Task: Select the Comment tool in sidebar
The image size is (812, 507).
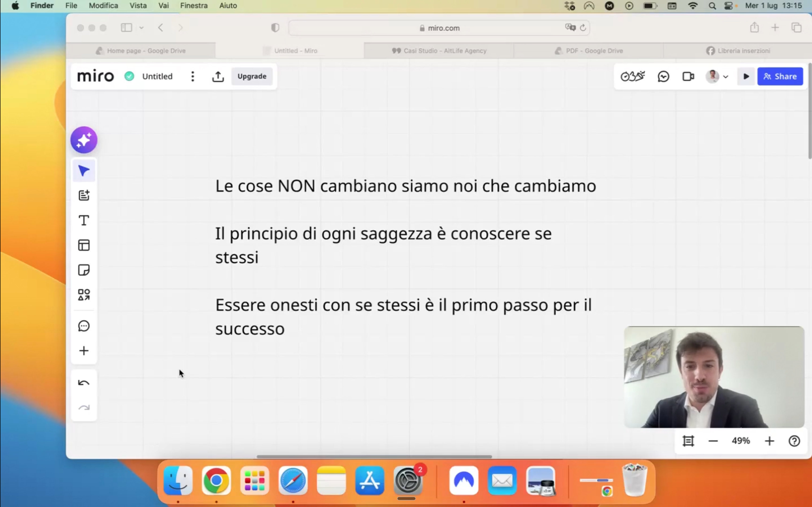Action: 84,326
